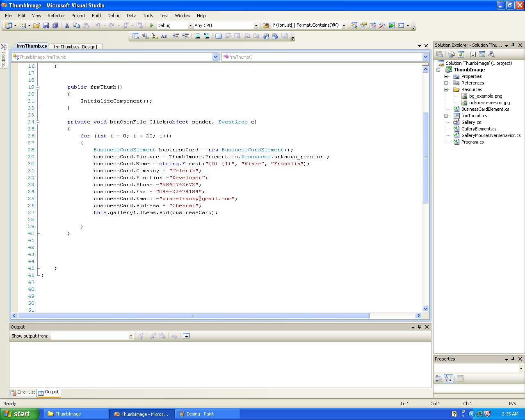Open the View Class Diagram icon

tap(491, 54)
